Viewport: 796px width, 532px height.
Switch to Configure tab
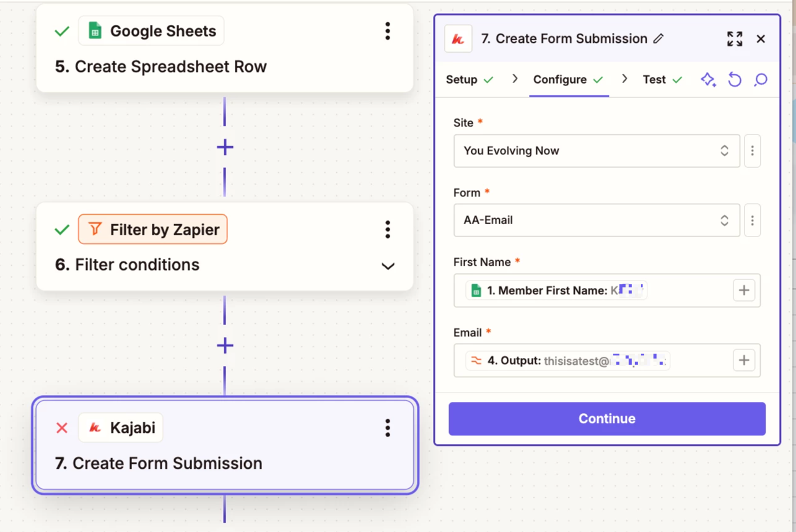click(568, 79)
